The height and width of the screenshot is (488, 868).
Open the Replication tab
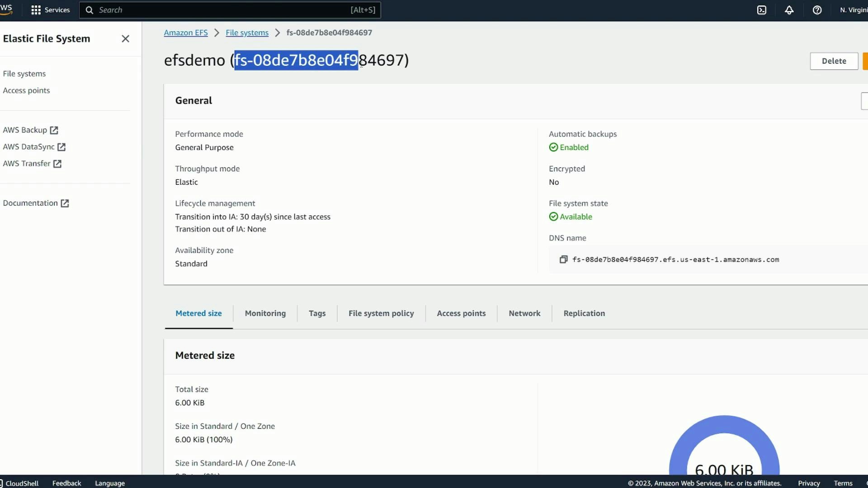coord(584,313)
